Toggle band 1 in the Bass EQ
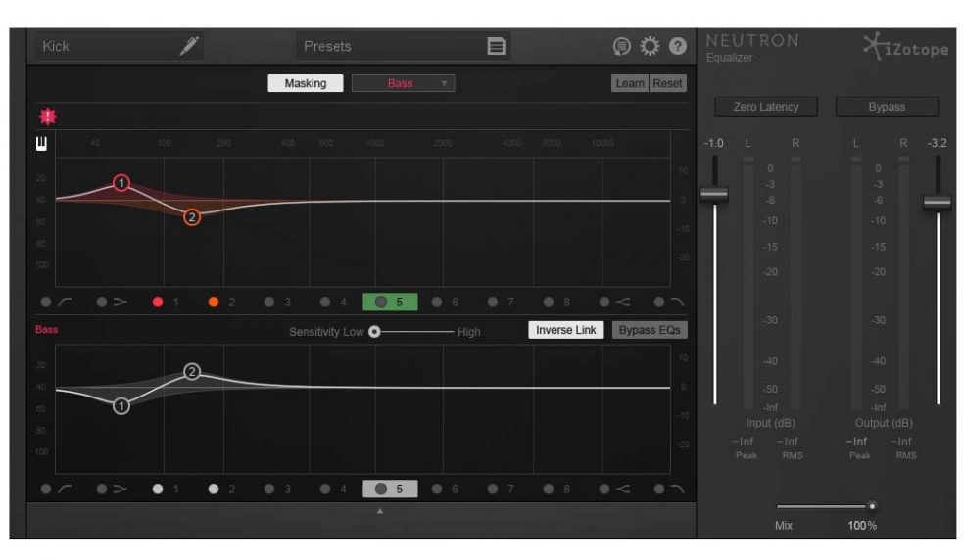This screenshot has width=964, height=560. point(158,489)
